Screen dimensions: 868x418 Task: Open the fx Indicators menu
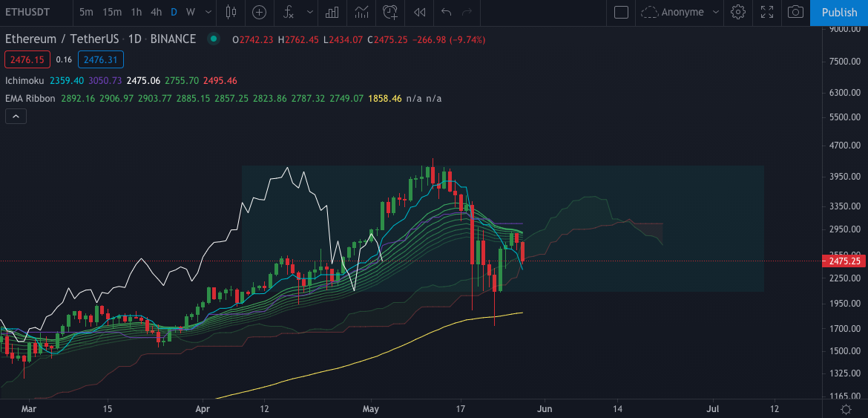pyautogui.click(x=289, y=12)
